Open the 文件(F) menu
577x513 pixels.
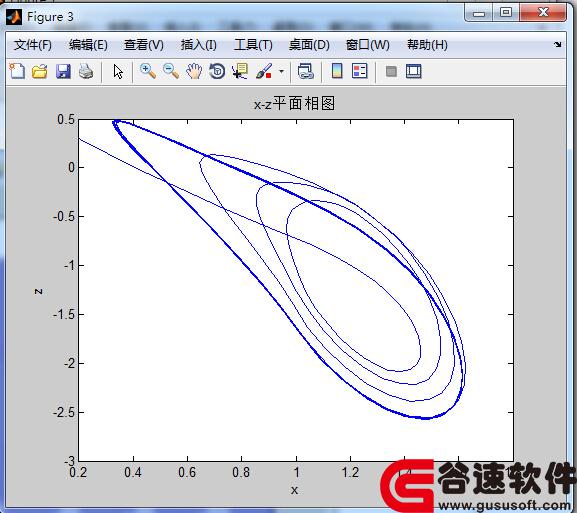click(x=33, y=45)
